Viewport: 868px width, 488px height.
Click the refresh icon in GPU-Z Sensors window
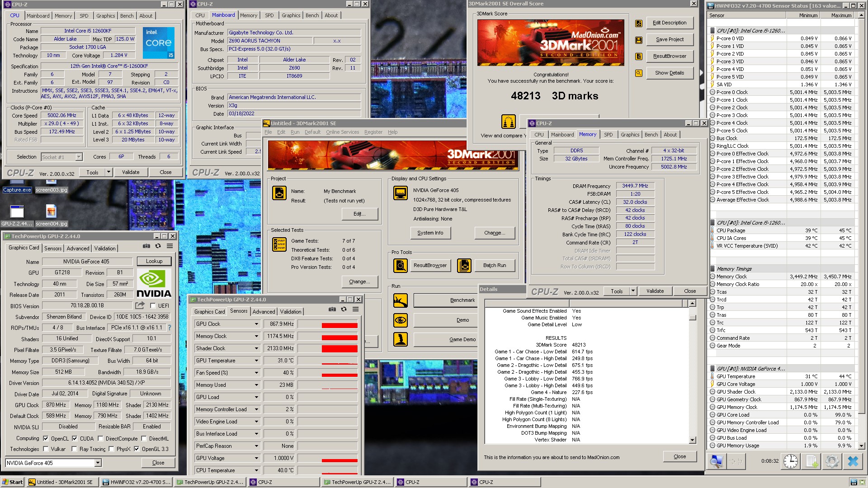click(x=344, y=310)
